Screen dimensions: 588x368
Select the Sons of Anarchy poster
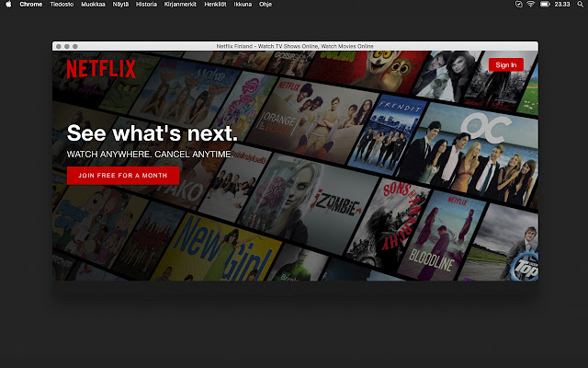(x=388, y=224)
